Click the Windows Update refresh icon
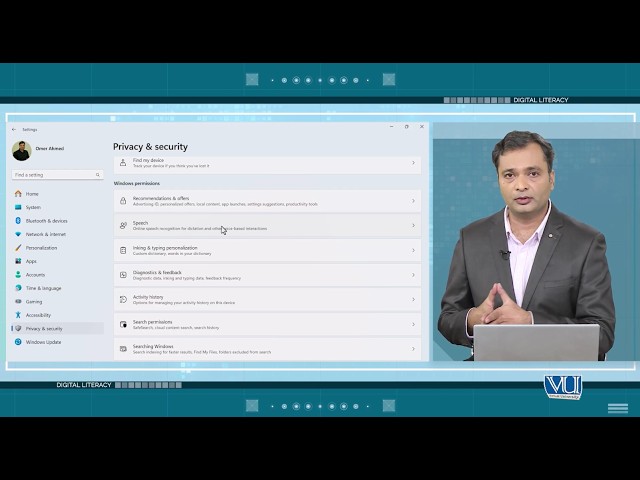The height and width of the screenshot is (480, 640). point(18,342)
